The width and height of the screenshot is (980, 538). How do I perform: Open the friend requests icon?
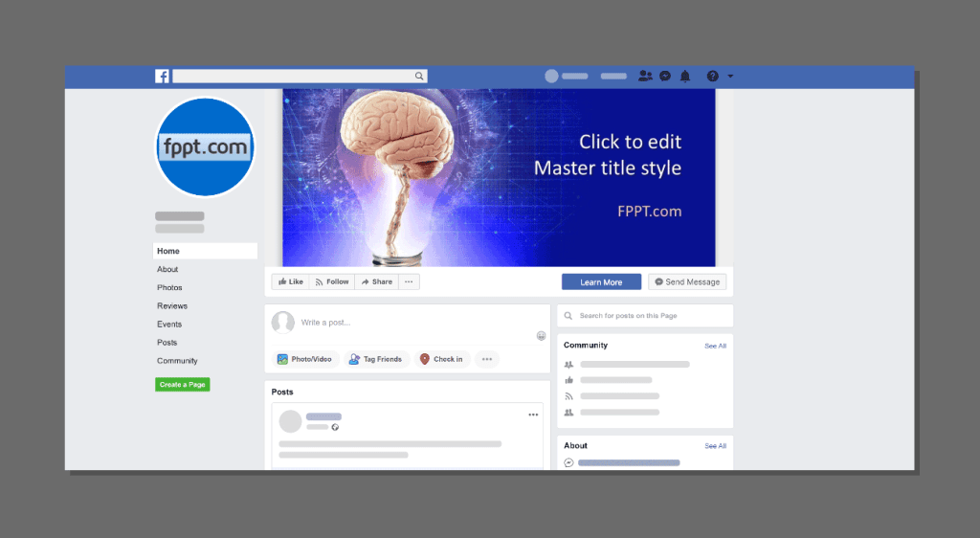(x=645, y=77)
